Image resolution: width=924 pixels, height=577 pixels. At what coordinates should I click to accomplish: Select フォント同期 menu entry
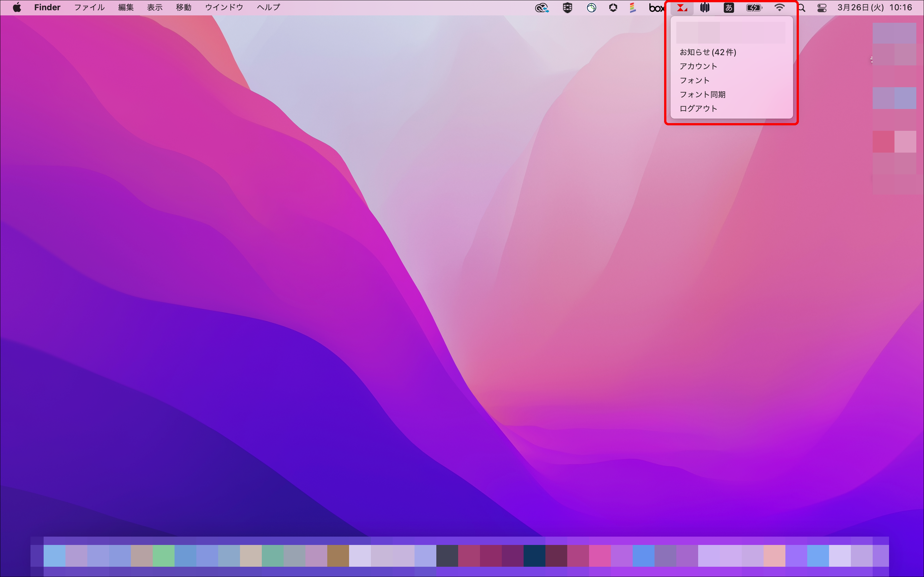click(702, 95)
